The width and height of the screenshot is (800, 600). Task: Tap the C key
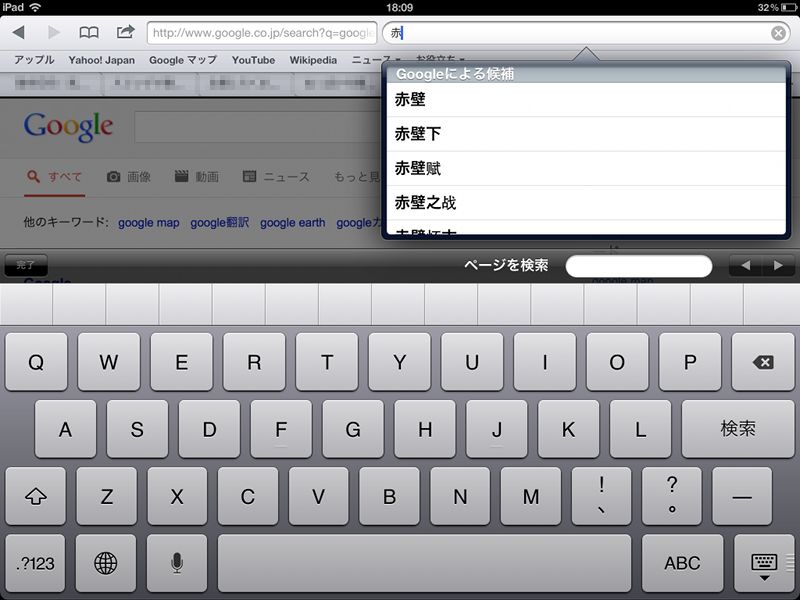tap(248, 496)
